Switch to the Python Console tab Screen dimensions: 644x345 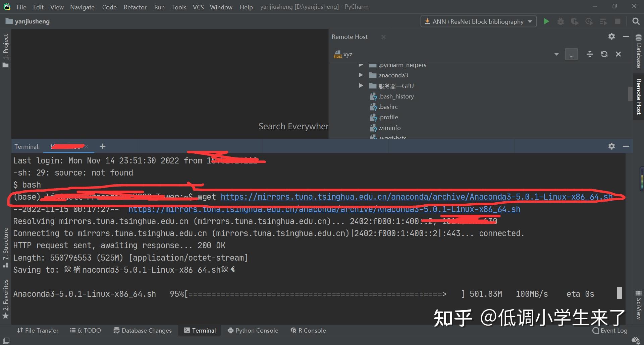click(x=253, y=331)
